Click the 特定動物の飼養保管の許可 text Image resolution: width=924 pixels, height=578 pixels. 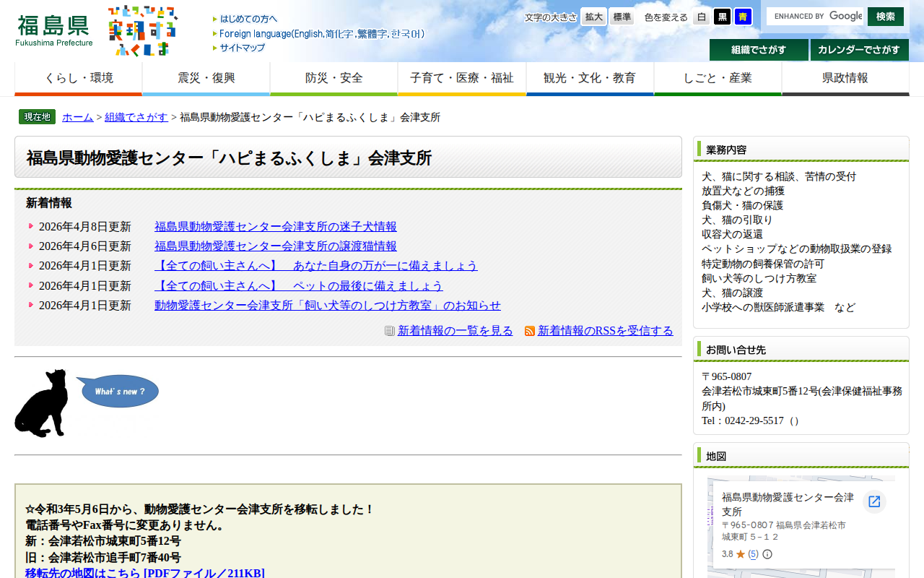763,264
